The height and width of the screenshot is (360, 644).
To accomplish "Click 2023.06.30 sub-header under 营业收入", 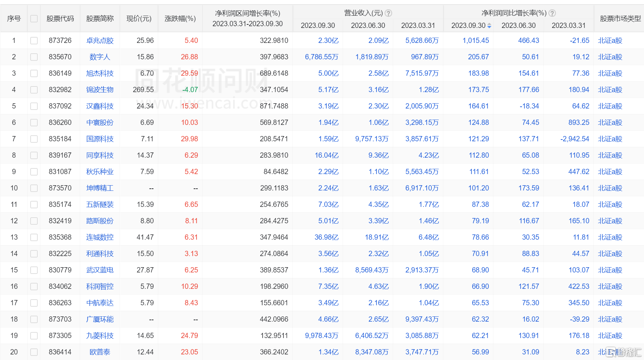I will [x=368, y=25].
